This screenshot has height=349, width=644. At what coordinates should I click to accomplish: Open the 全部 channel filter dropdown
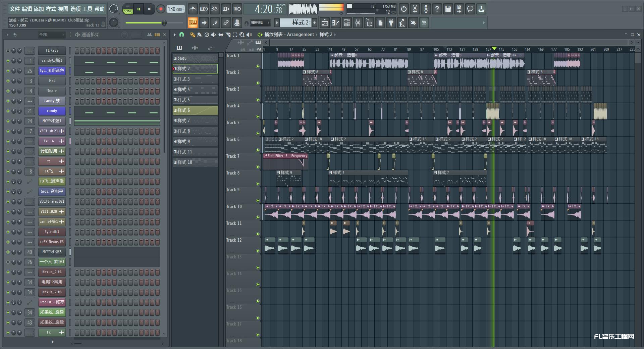point(51,35)
